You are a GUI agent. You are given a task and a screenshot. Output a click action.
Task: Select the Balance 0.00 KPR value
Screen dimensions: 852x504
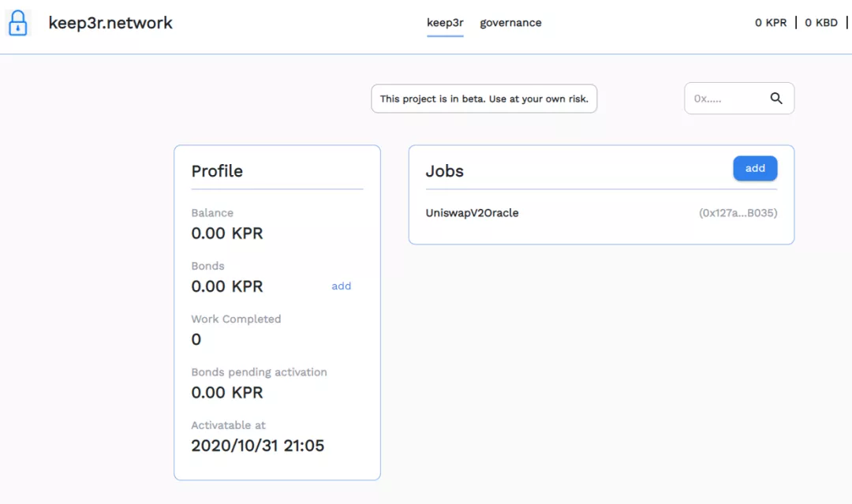pyautogui.click(x=227, y=233)
